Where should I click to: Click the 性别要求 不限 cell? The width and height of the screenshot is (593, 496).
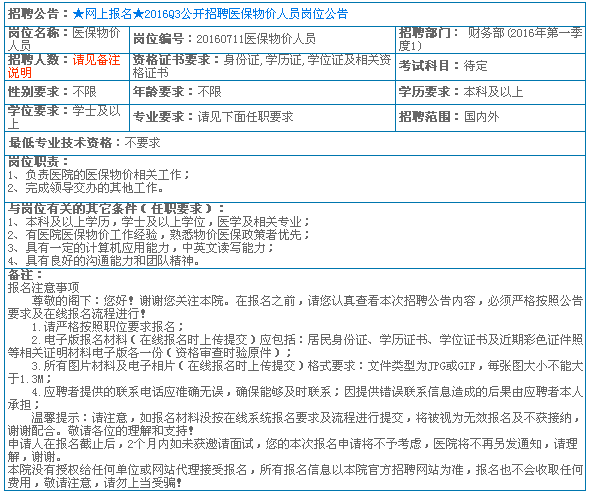tap(67, 92)
